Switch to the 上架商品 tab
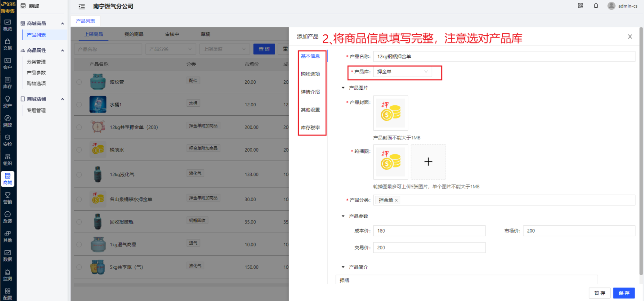 93,34
